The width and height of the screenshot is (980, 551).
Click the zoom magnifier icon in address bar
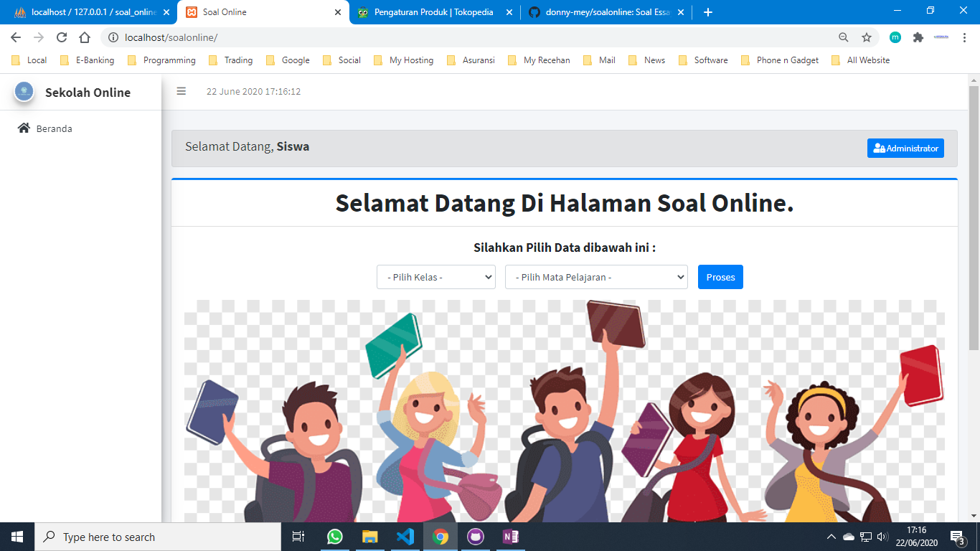844,37
